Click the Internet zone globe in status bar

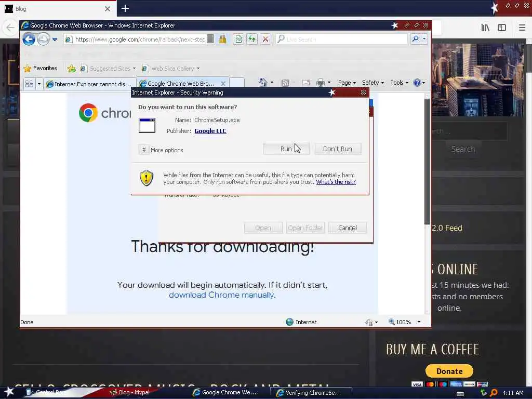(x=289, y=322)
